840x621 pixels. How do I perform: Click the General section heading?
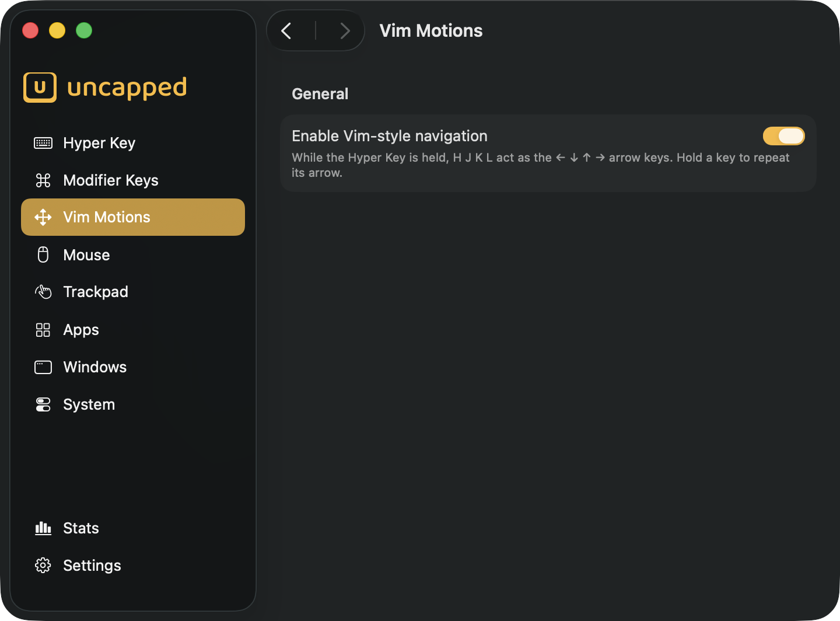[320, 94]
